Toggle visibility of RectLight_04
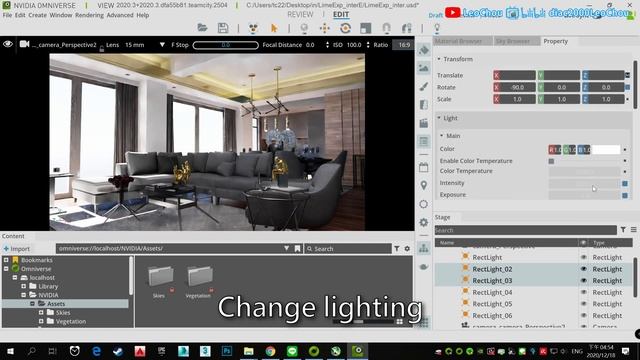The image size is (640, 360). point(584,292)
